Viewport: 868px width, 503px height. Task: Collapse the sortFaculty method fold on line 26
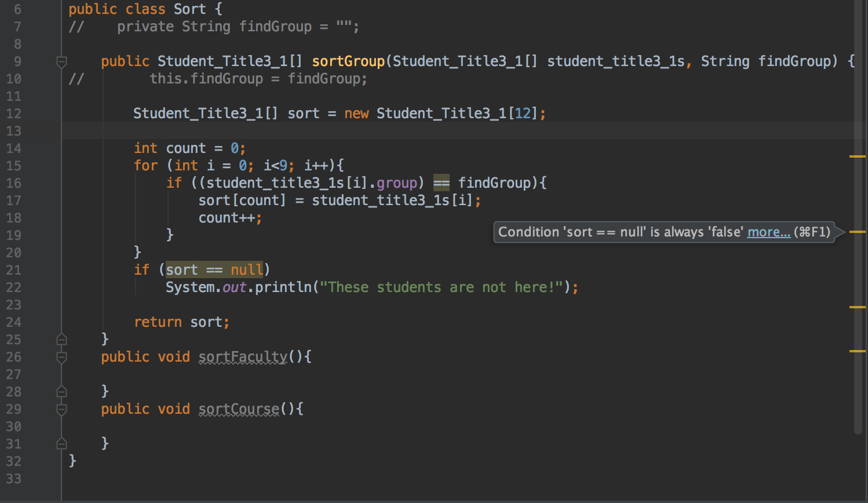point(61,357)
